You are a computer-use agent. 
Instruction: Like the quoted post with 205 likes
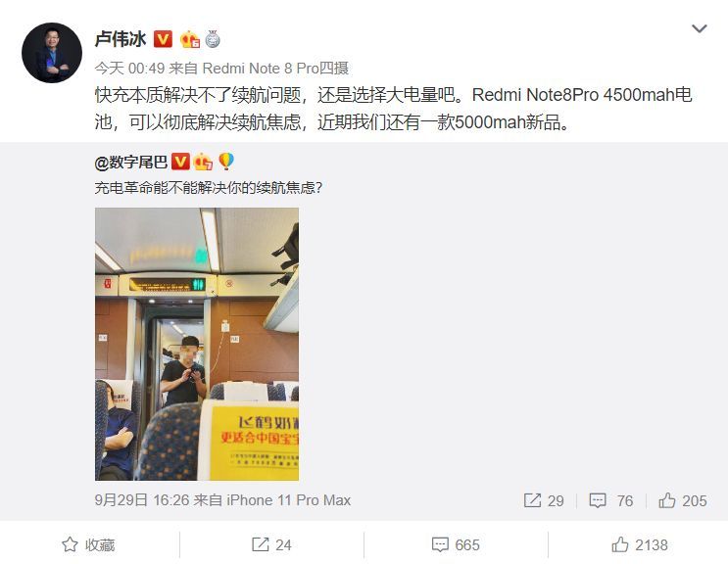click(683, 500)
